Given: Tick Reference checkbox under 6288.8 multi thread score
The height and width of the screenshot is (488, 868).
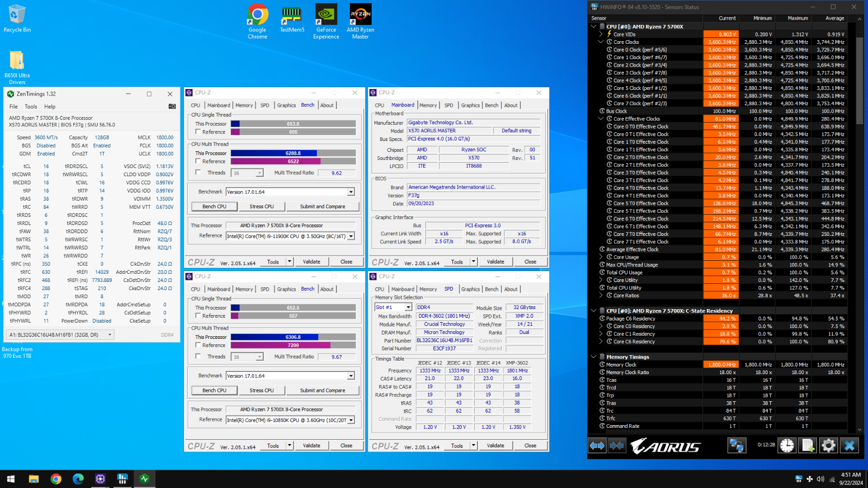Looking at the screenshot, I should (198, 161).
